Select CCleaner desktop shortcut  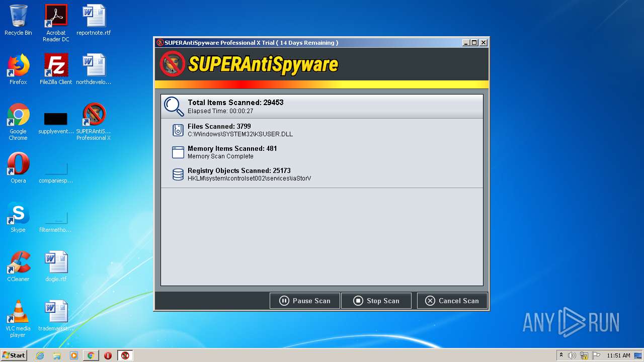[18, 266]
